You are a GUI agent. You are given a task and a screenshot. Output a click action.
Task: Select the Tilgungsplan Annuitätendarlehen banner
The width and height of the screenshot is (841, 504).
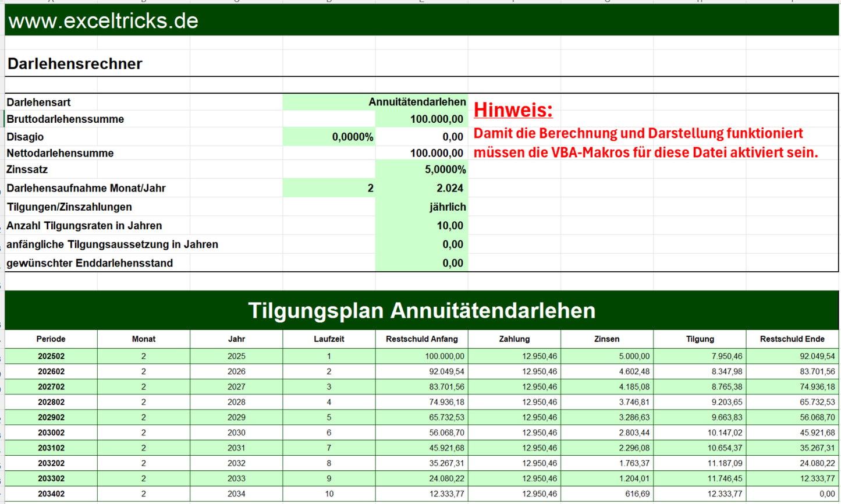[421, 310]
